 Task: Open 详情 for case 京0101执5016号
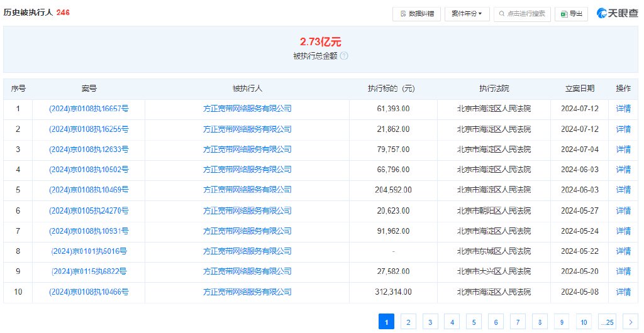click(623, 251)
